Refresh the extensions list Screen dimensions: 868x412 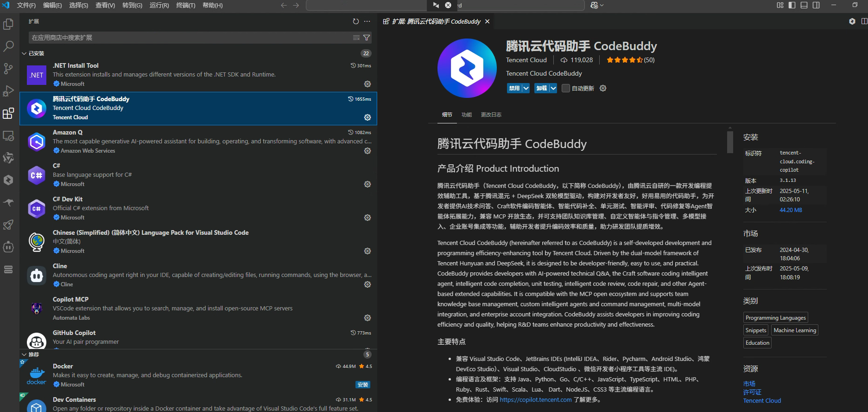(x=355, y=21)
